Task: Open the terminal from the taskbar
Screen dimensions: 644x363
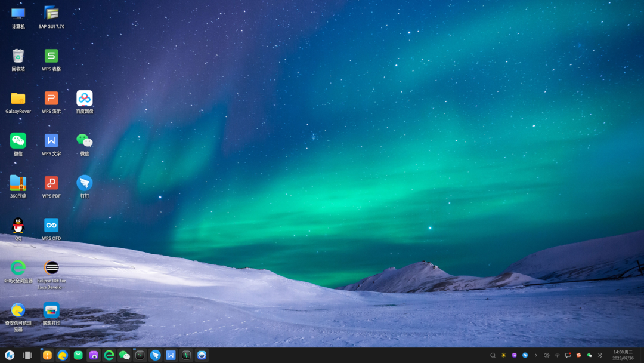Action: [x=140, y=355]
